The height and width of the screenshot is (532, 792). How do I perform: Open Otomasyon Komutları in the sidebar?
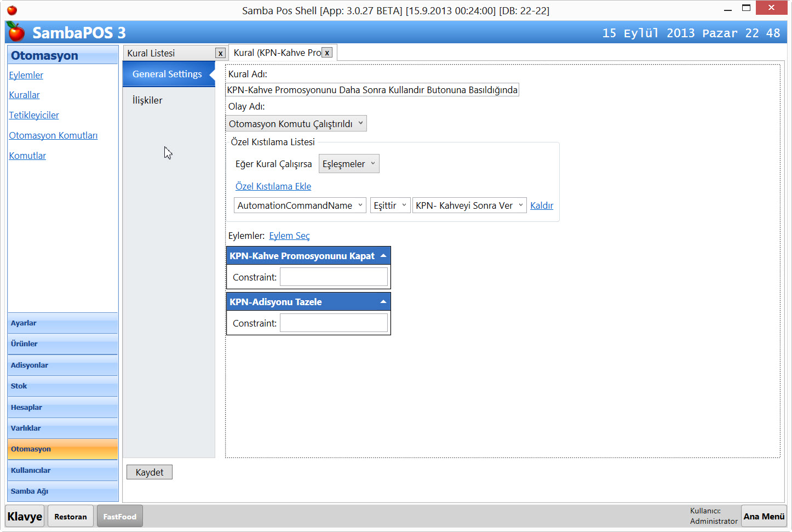[x=53, y=135]
